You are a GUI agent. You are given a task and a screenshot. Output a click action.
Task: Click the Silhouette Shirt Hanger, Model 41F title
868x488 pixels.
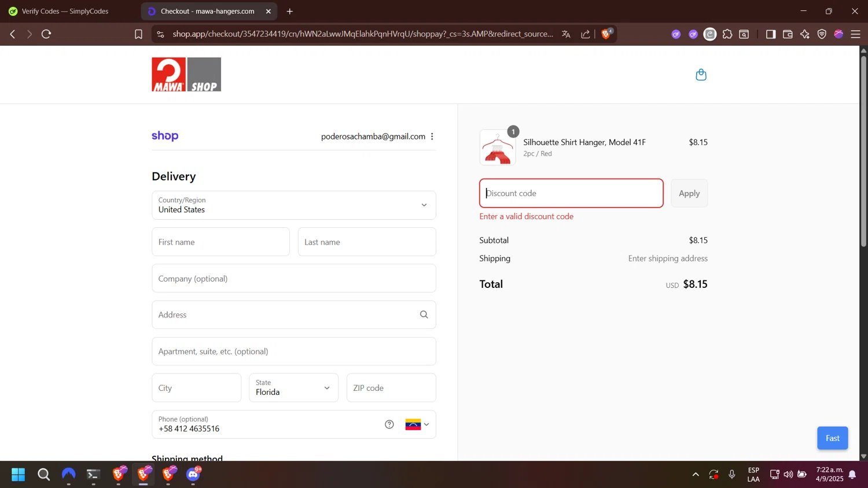click(584, 142)
